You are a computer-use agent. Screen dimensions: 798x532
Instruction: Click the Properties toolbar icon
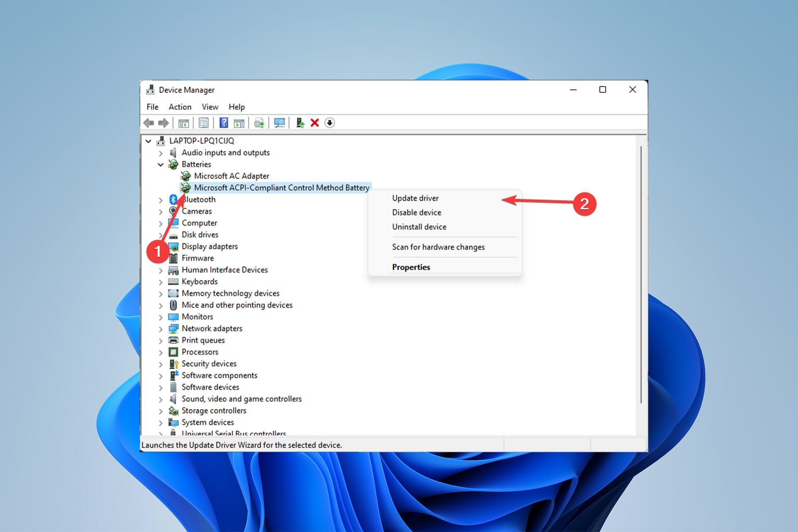pos(204,123)
